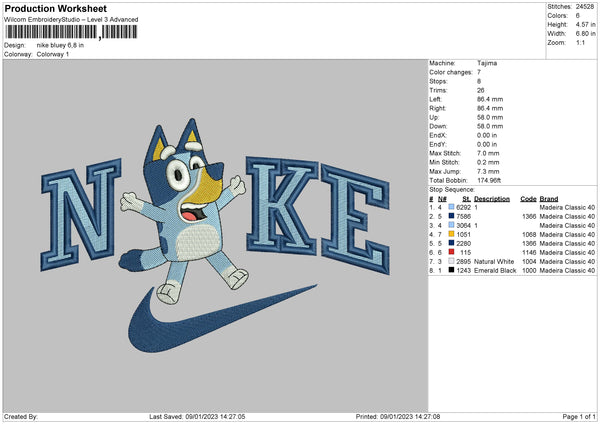This screenshot has width=600, height=424.
Task: Click the dark blue swatch in stop row 2
Action: (451, 216)
